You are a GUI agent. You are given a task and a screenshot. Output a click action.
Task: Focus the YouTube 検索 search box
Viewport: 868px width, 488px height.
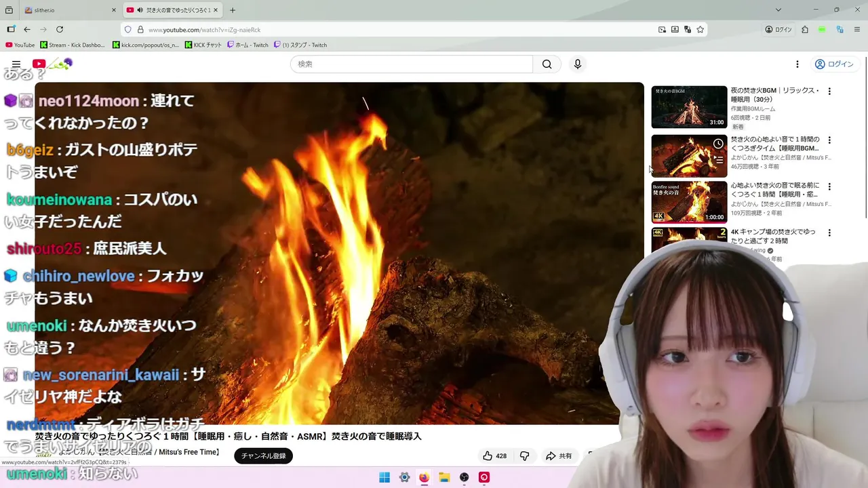412,64
